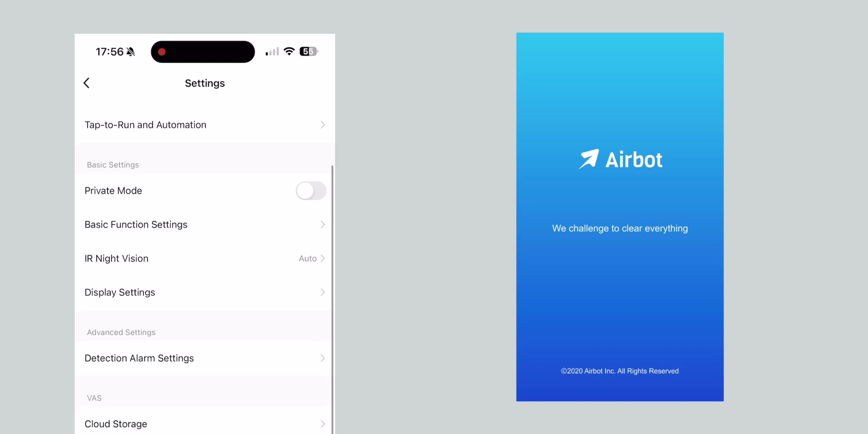Tap the cellular signal bars icon
This screenshot has width=868, height=434.
(272, 52)
